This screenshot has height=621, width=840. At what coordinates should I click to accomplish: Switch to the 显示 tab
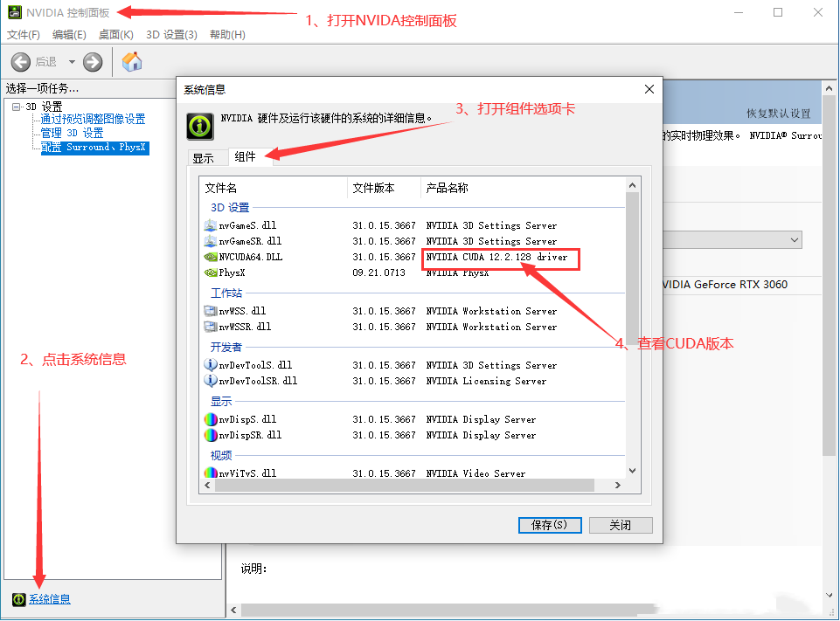point(203,158)
